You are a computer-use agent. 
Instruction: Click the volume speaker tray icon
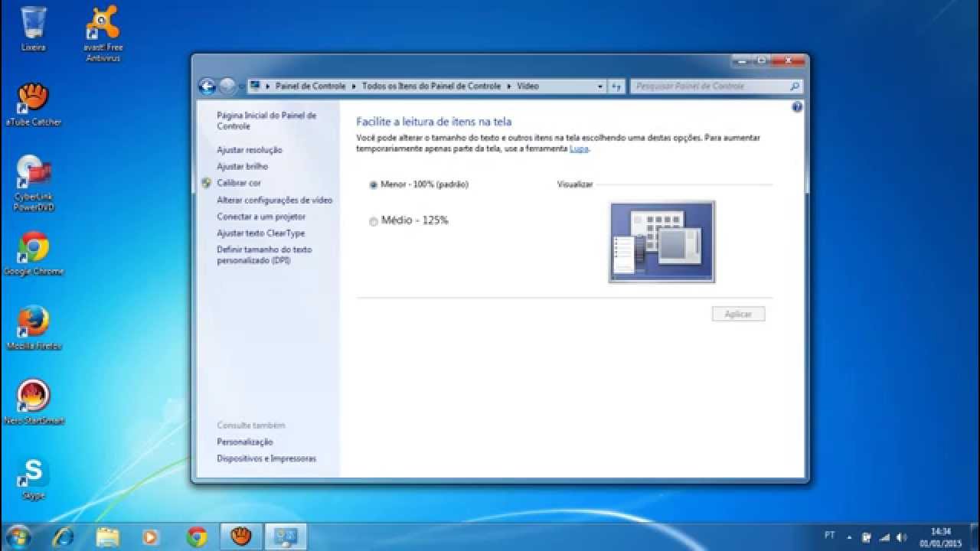[x=902, y=537]
